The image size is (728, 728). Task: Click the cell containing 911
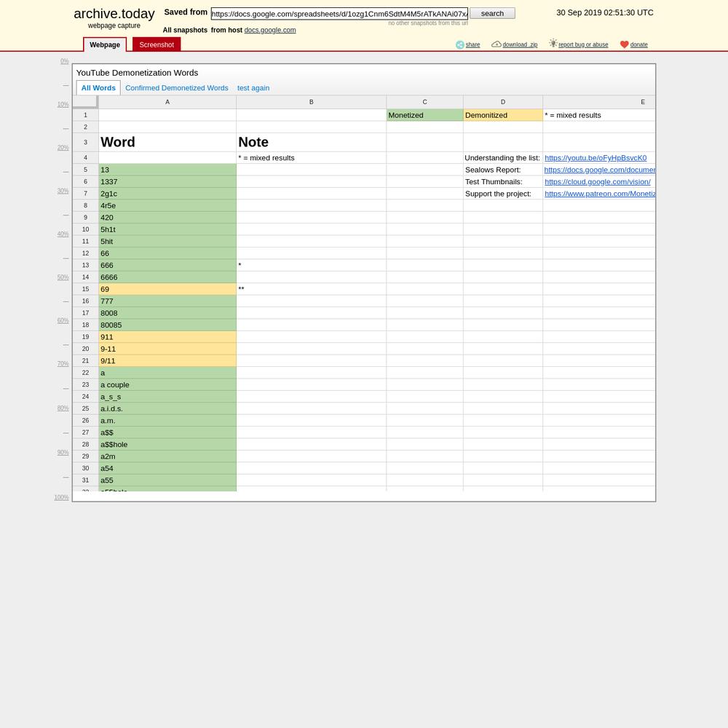point(167,337)
